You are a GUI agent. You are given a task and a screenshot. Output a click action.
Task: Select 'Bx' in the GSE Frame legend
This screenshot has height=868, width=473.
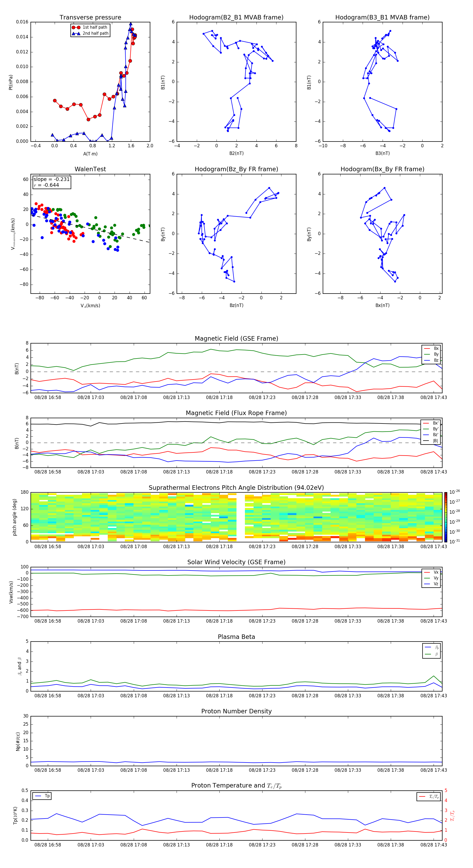(431, 349)
